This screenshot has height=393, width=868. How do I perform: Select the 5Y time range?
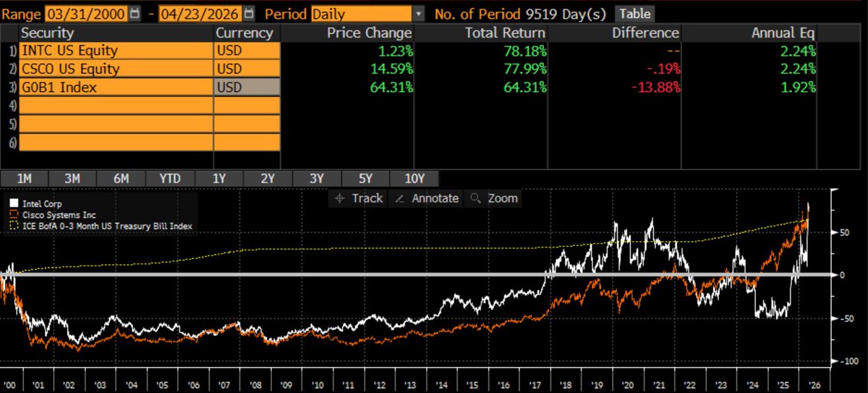[365, 179]
